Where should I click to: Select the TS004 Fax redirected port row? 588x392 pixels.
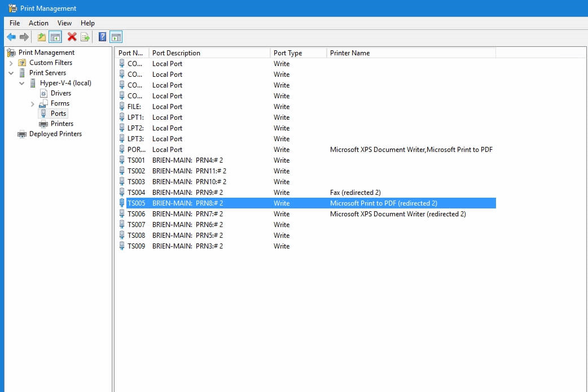[x=226, y=192]
